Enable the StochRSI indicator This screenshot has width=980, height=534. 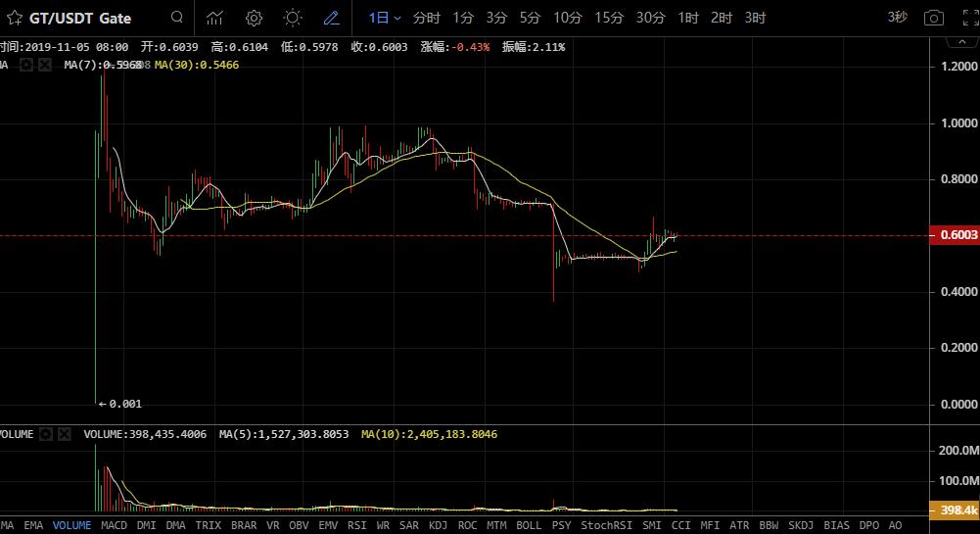(x=606, y=525)
